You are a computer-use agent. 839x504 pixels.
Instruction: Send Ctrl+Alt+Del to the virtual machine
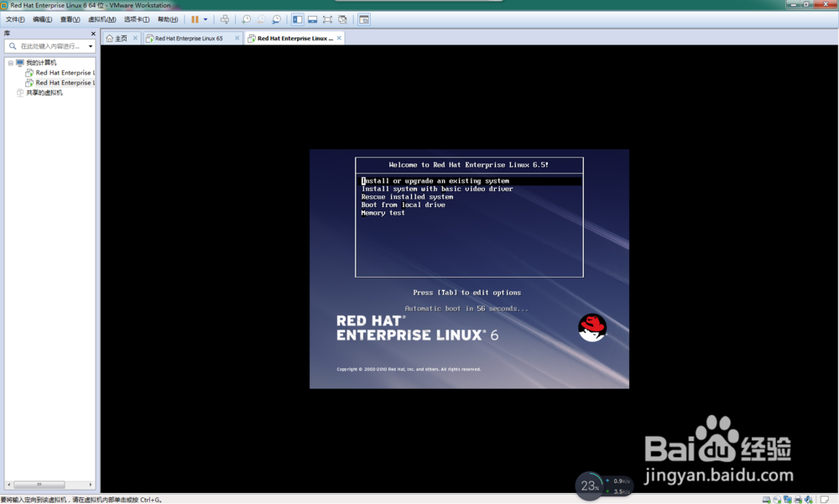[225, 19]
